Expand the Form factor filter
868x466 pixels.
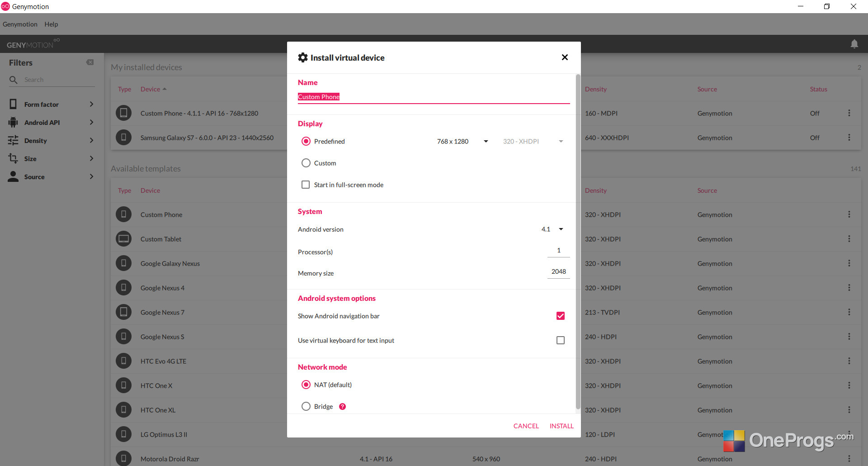click(x=91, y=104)
